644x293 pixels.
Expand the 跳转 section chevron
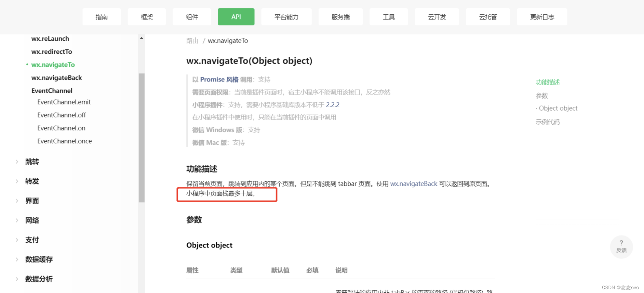coord(17,162)
